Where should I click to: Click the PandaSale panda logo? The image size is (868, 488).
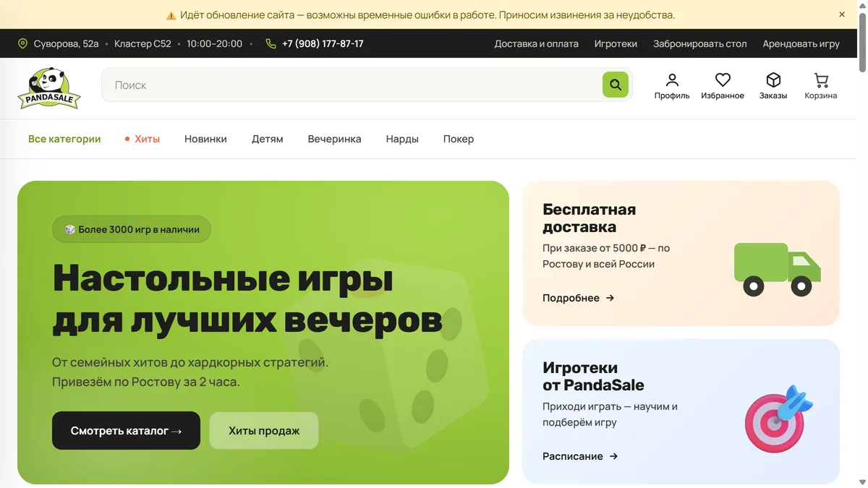click(x=49, y=88)
